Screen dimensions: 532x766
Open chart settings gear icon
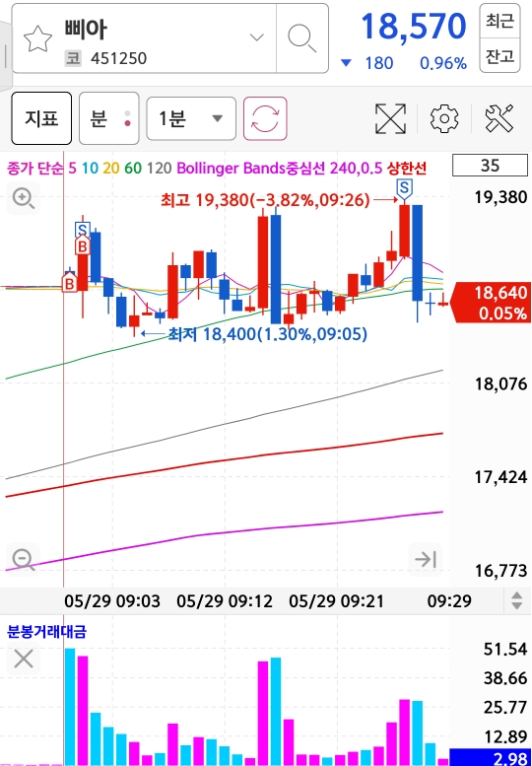pos(444,118)
